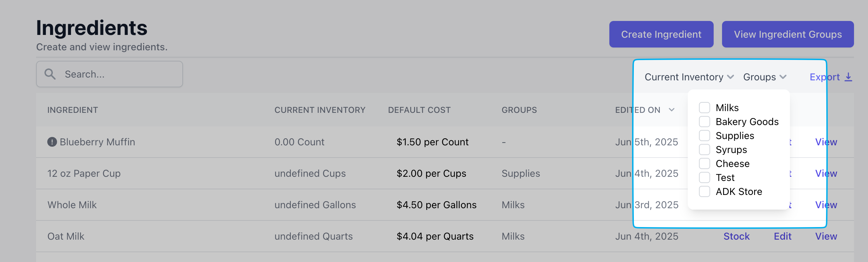Tick the Test group checkbox
Viewport: 868px width, 262px height.
705,177
